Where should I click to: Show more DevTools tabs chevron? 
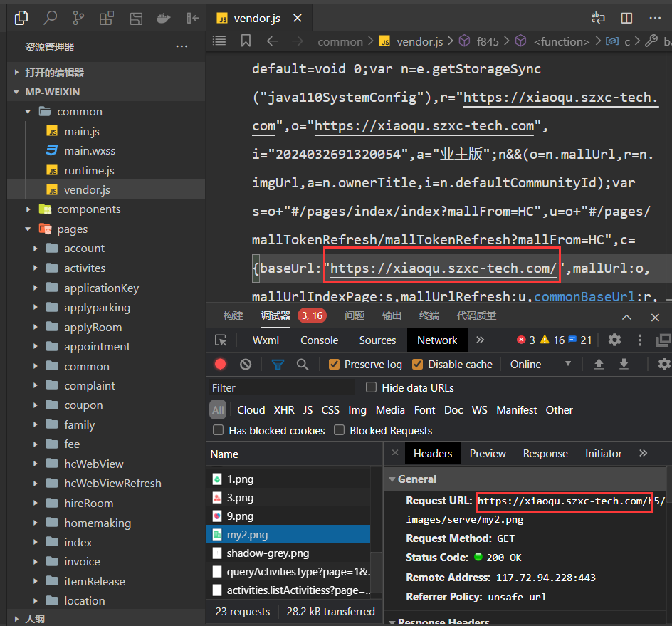pos(481,340)
